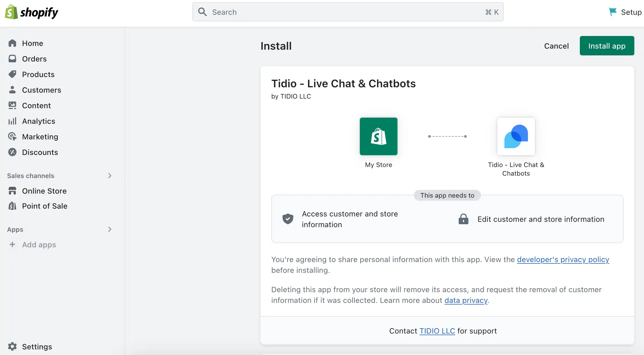This screenshot has width=644, height=355.
Task: Click the Shopify search input field
Action: coord(348,12)
